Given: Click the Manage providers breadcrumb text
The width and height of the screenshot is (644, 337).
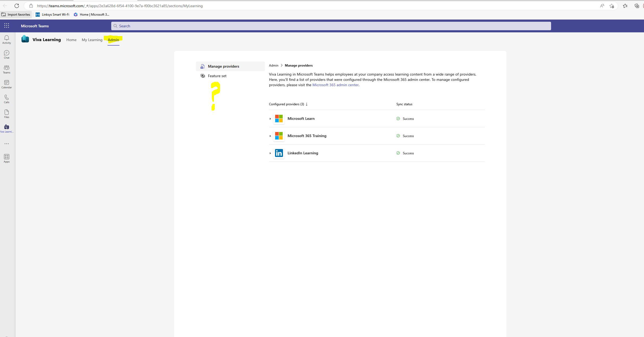Looking at the screenshot, I should pyautogui.click(x=299, y=65).
